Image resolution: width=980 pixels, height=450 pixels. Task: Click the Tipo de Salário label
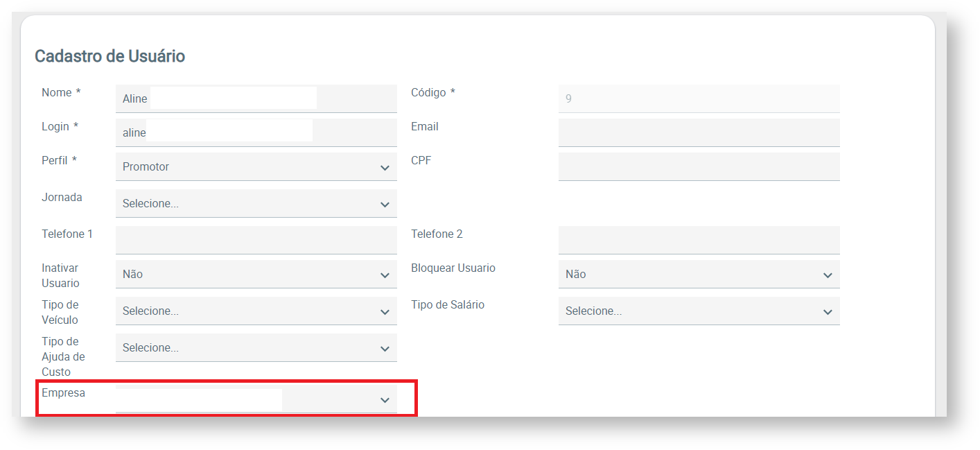447,305
